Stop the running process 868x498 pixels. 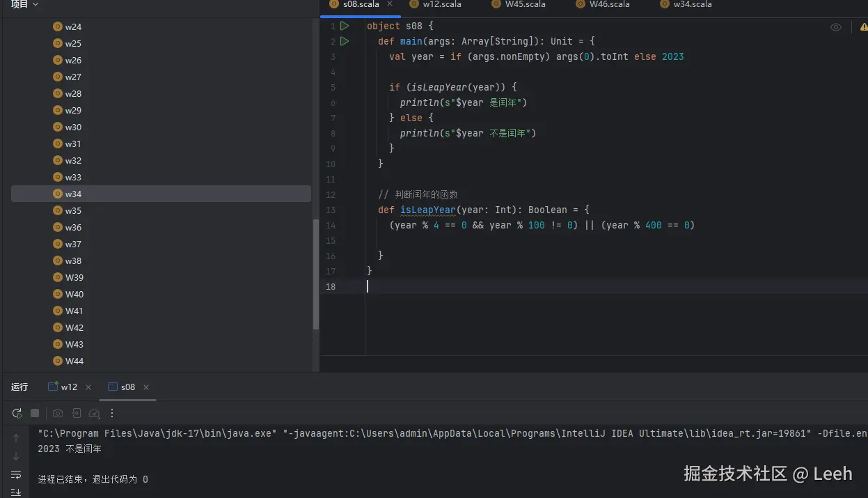pyautogui.click(x=35, y=413)
